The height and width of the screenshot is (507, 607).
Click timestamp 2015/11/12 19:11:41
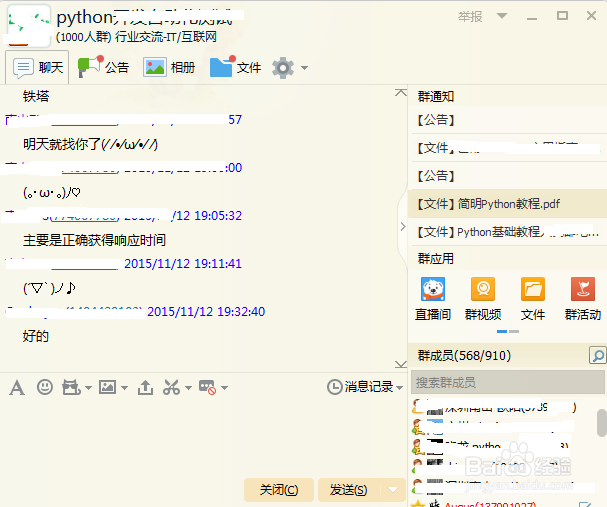click(x=183, y=264)
